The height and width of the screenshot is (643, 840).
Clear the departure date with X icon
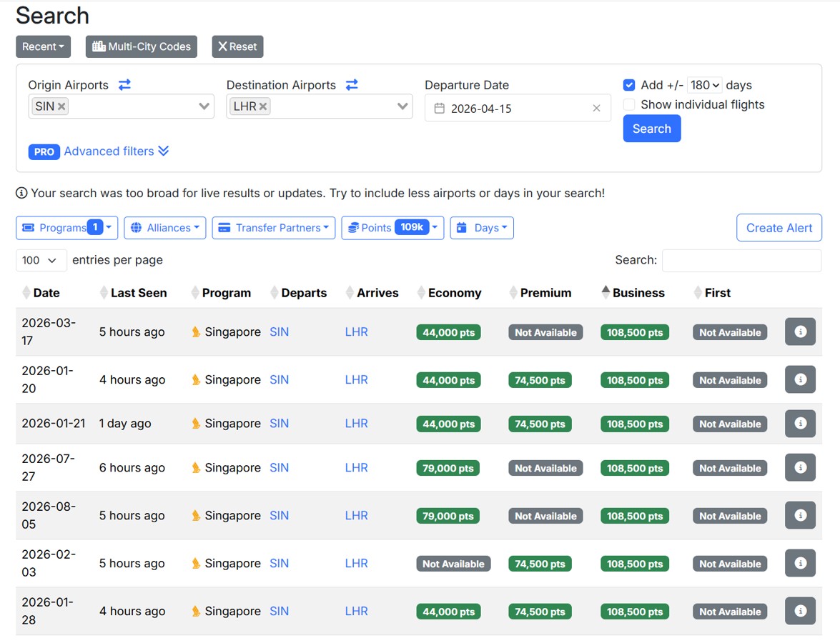pos(596,109)
